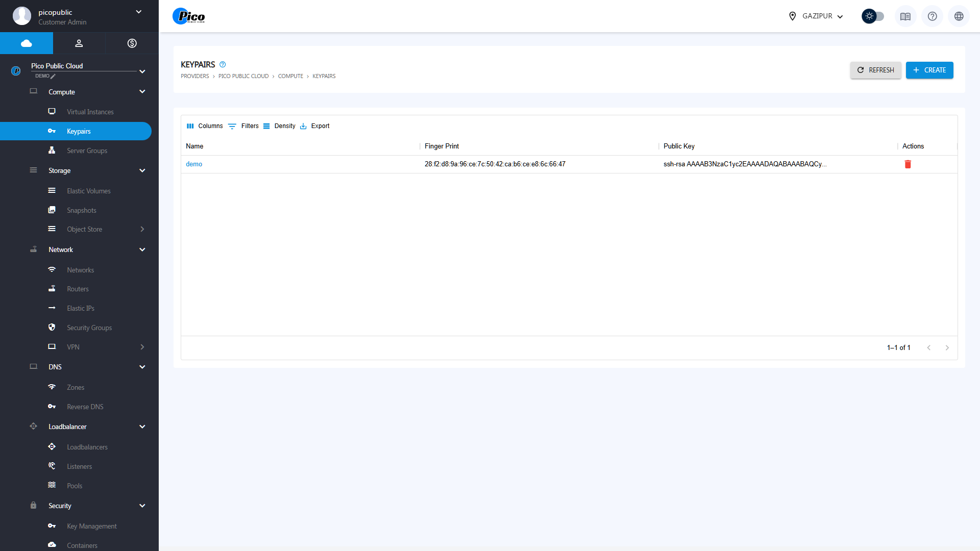Expand the Object Store submenu

(x=142, y=230)
